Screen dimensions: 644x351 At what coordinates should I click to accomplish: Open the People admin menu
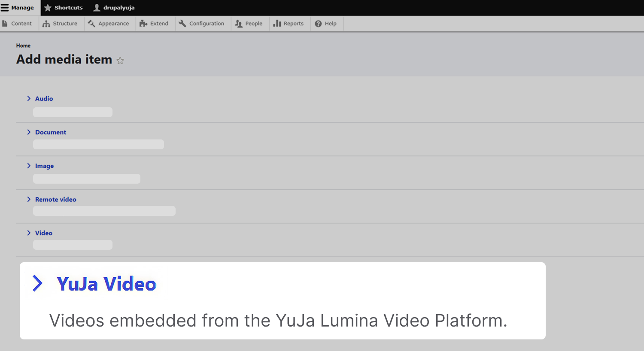(x=249, y=24)
